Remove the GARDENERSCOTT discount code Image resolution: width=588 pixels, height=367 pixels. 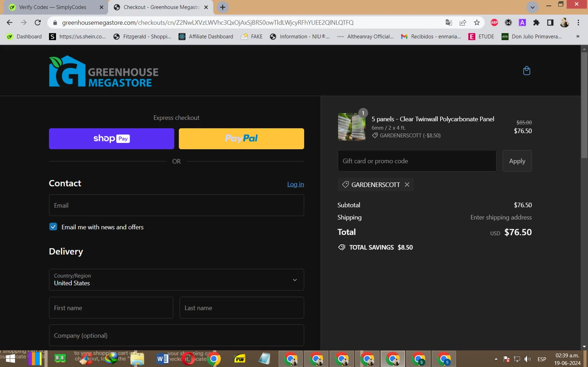point(407,184)
